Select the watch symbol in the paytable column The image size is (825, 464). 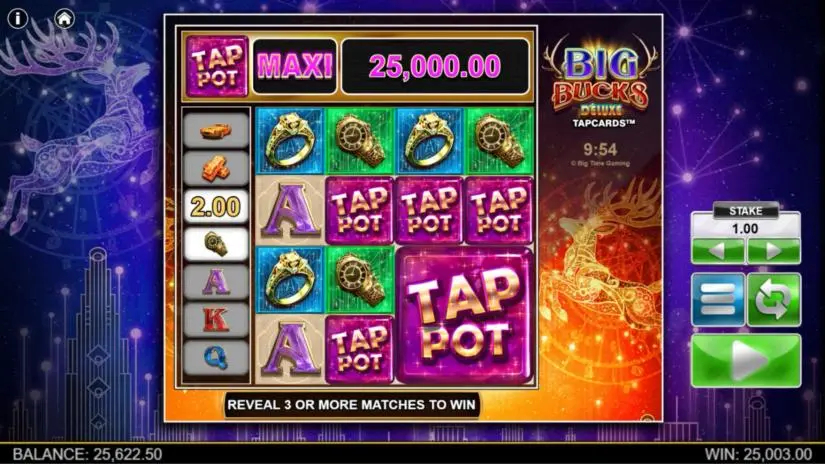[216, 245]
